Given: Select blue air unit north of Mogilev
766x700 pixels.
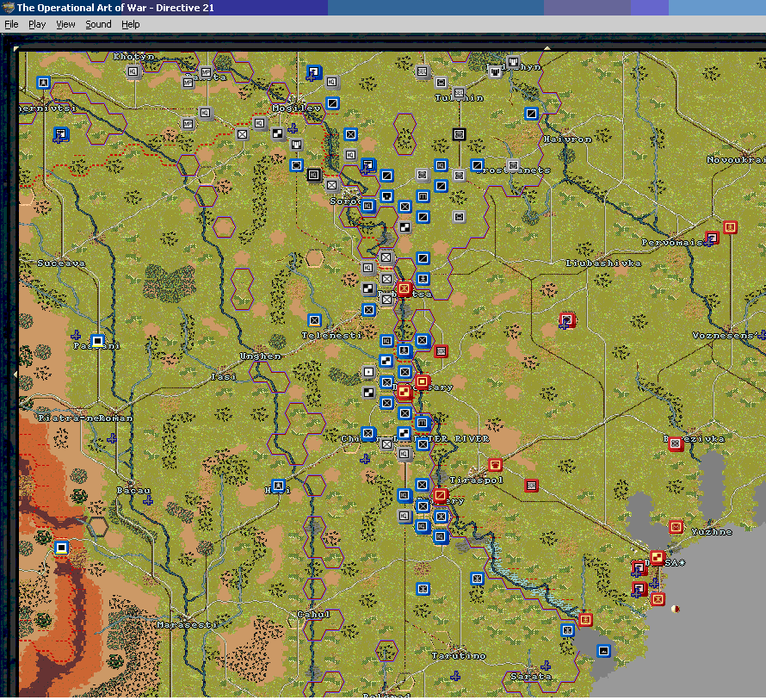Looking at the screenshot, I should coord(314,72).
